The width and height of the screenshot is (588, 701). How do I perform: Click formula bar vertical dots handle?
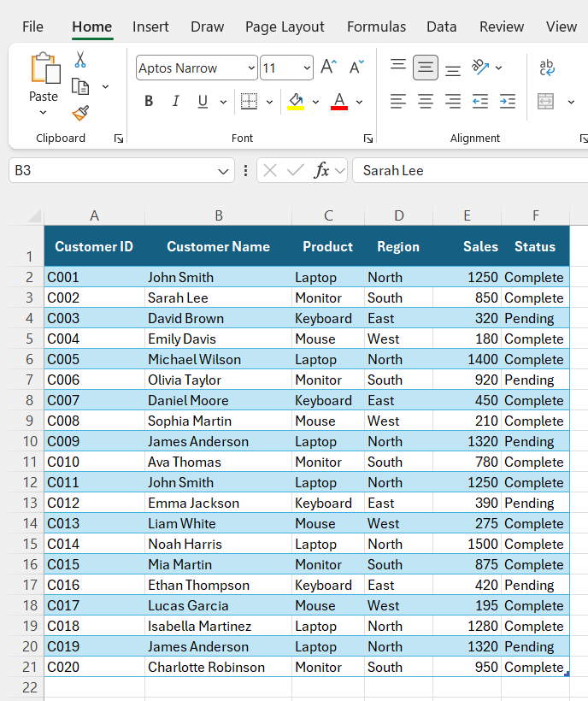pyautogui.click(x=245, y=170)
